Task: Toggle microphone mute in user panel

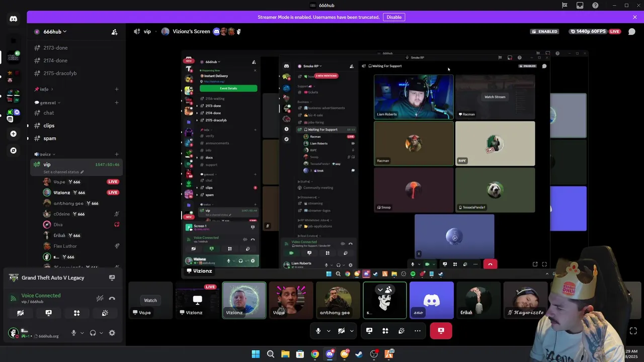Action: (74, 333)
